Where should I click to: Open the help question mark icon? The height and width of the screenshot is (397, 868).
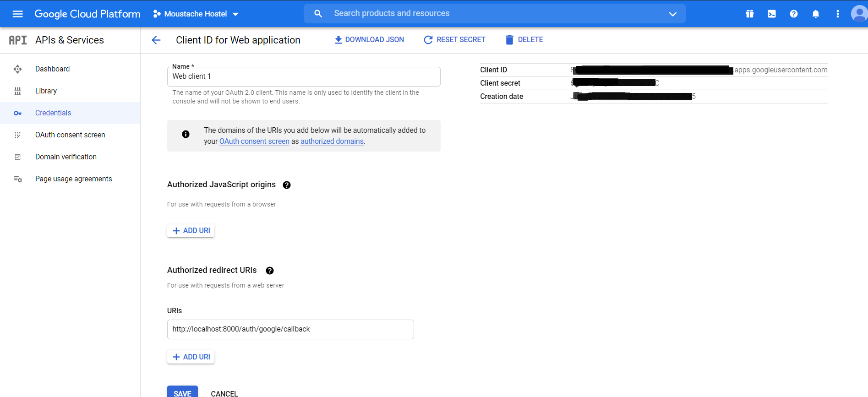(x=794, y=14)
